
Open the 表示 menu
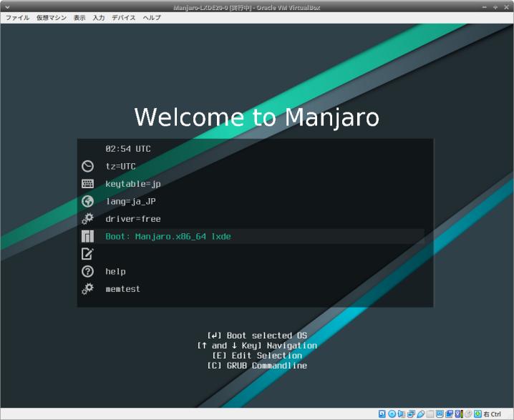[x=79, y=18]
